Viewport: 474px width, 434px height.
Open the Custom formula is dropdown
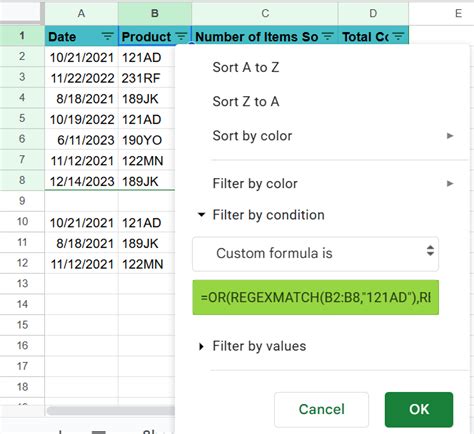(315, 253)
